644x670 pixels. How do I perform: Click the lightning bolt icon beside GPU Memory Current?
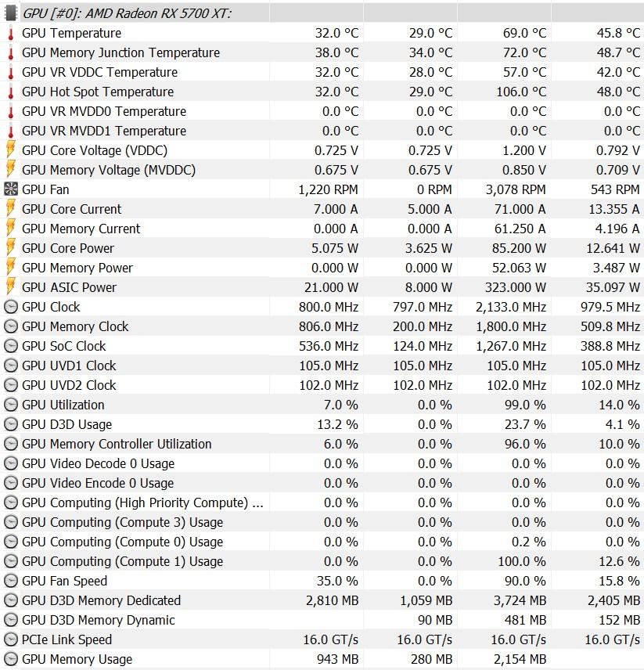(x=11, y=229)
